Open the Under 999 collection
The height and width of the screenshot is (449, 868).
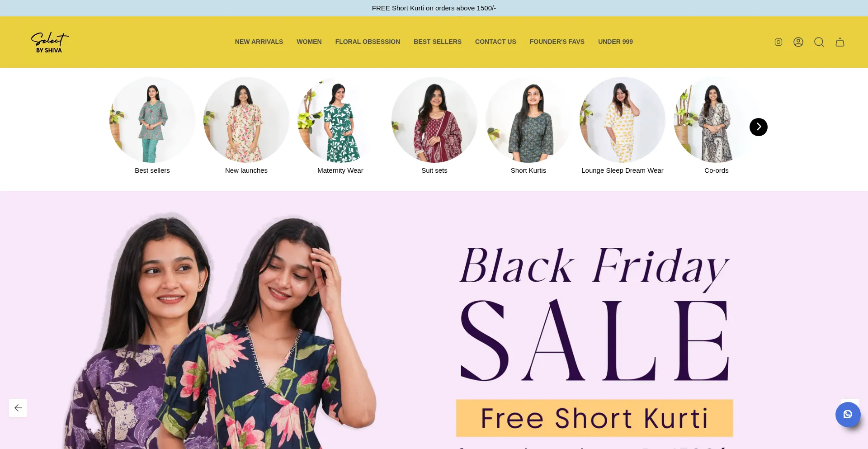pyautogui.click(x=615, y=42)
